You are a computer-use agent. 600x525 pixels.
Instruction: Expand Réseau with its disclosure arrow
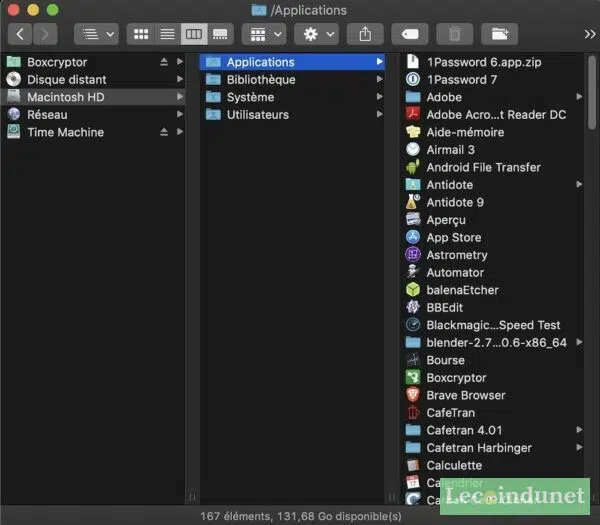click(x=180, y=114)
